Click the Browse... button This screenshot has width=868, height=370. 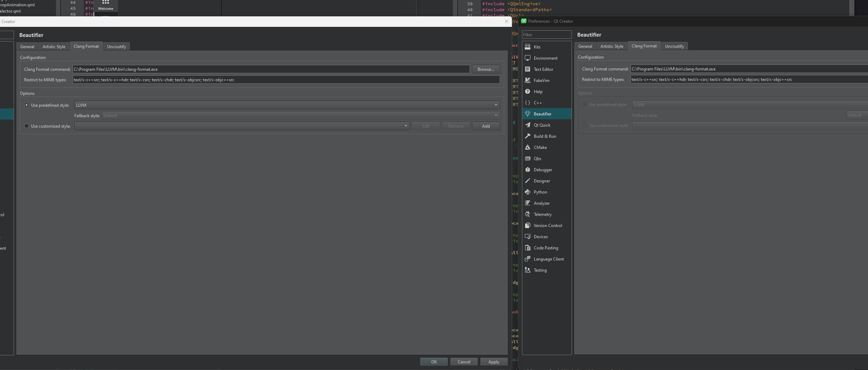[x=486, y=69]
